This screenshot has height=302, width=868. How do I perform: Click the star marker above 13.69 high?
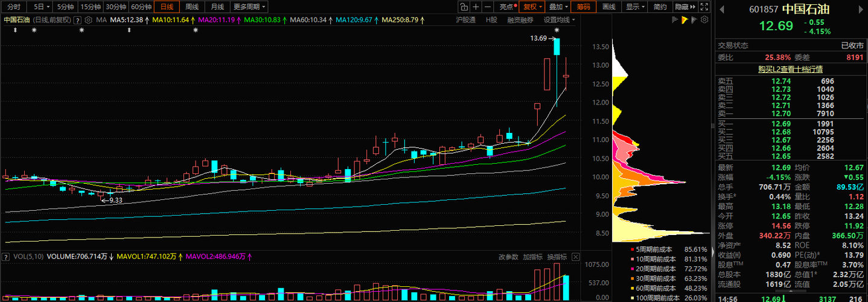(556, 30)
